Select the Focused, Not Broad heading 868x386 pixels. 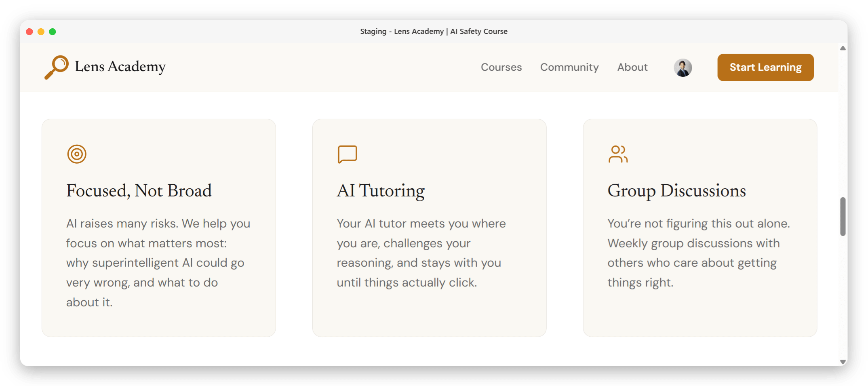click(139, 191)
